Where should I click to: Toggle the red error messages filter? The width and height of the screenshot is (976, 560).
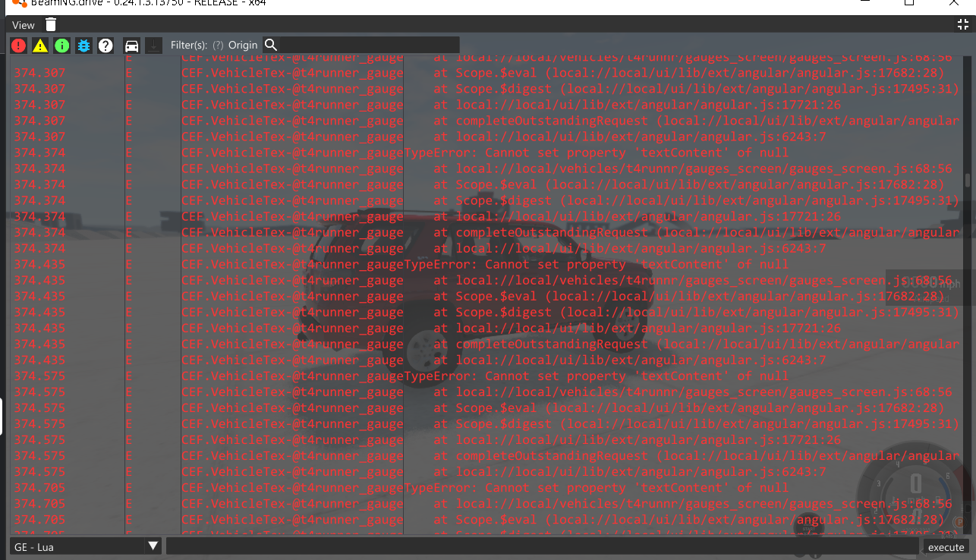tap(19, 46)
